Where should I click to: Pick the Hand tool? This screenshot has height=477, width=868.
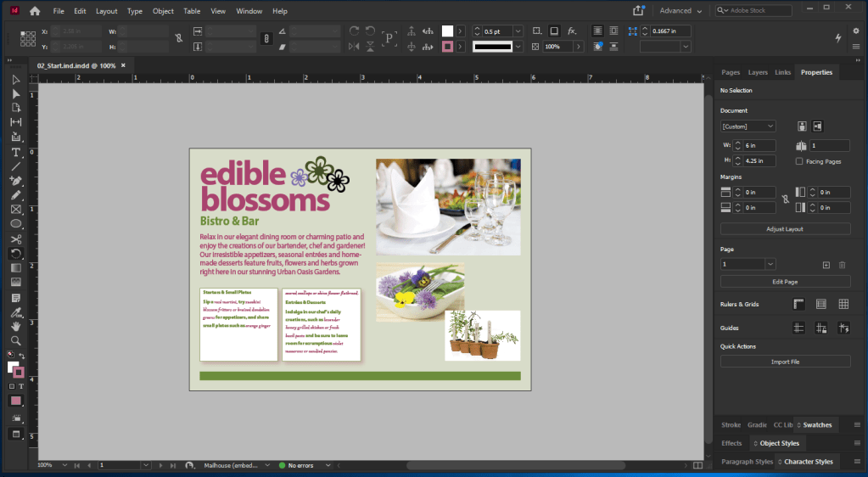point(15,326)
